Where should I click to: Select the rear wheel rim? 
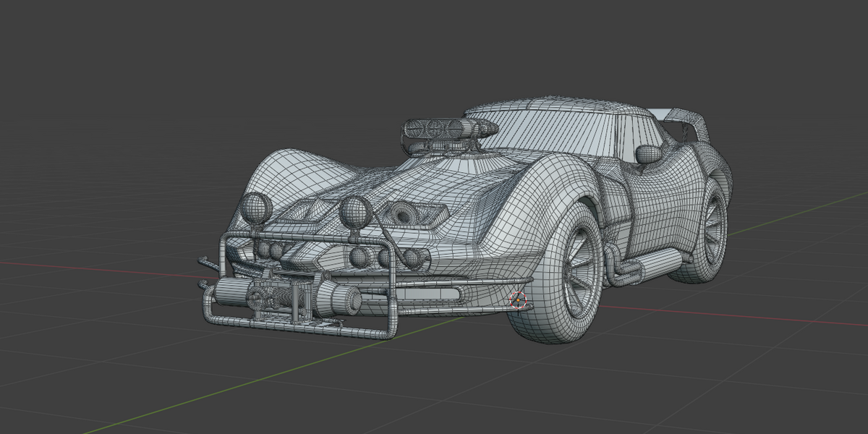715,229
